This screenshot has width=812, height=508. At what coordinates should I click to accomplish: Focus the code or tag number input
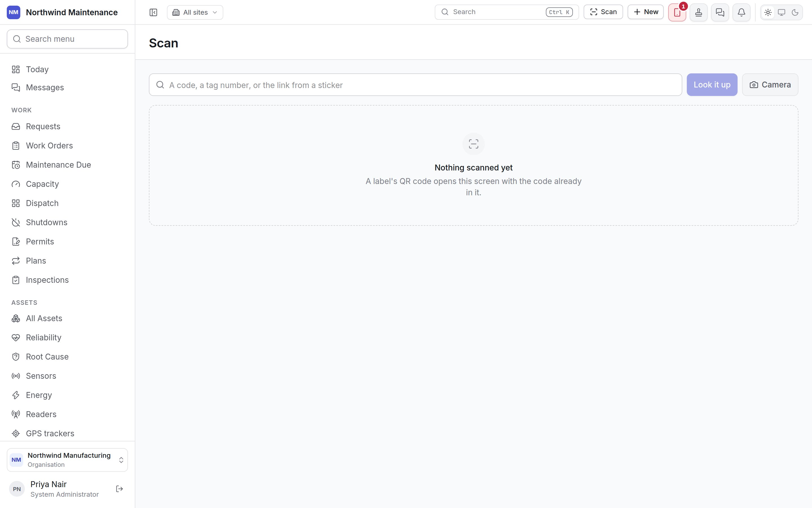point(415,85)
